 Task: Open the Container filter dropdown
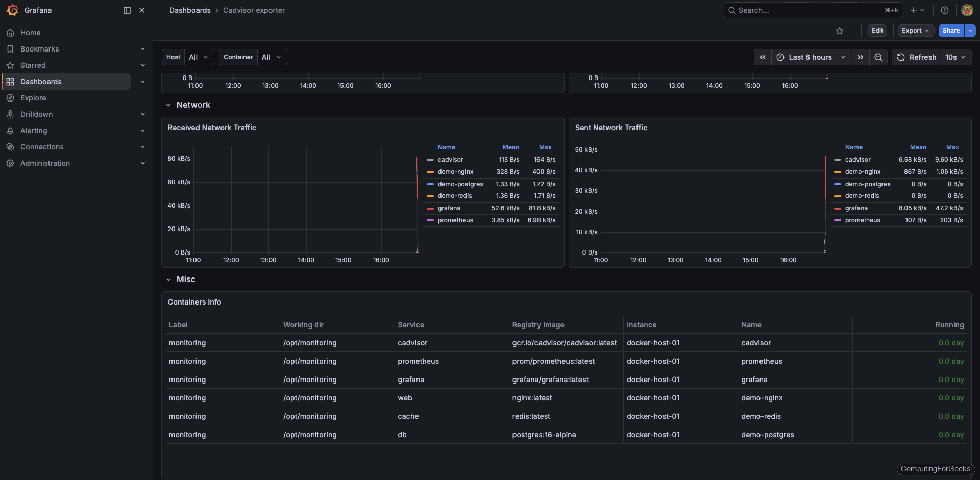coord(271,57)
